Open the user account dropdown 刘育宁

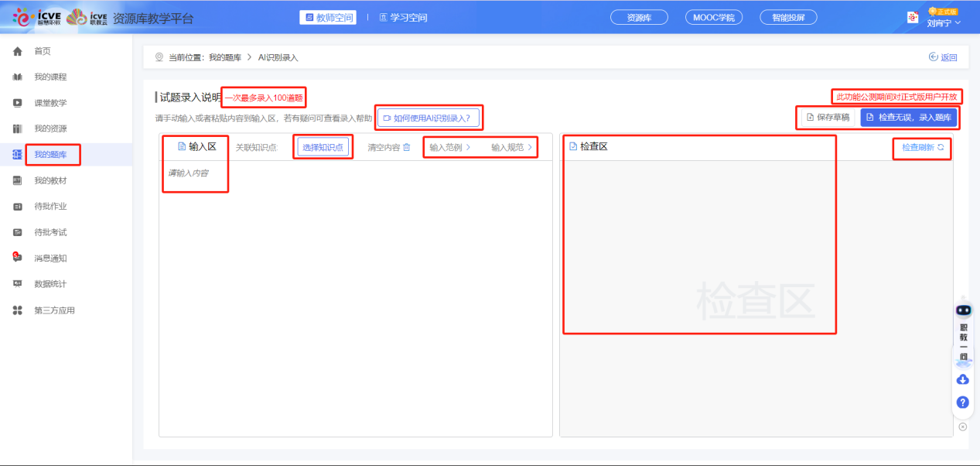(944, 22)
